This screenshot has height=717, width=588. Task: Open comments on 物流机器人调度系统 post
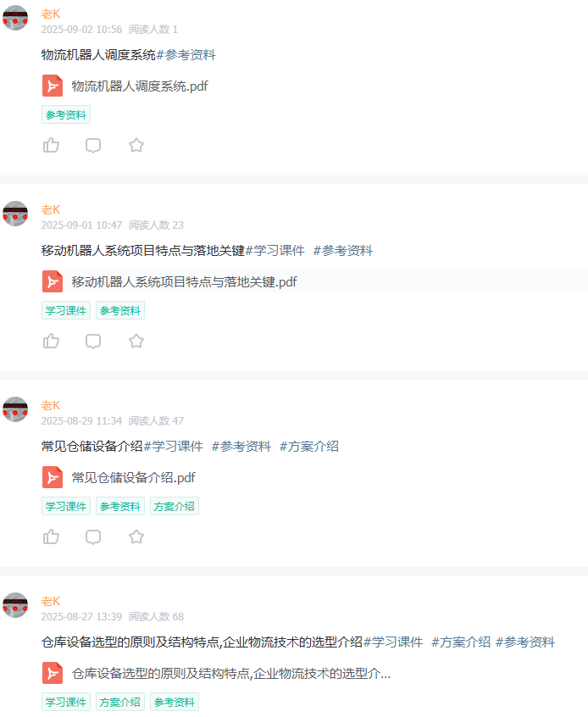(x=93, y=146)
